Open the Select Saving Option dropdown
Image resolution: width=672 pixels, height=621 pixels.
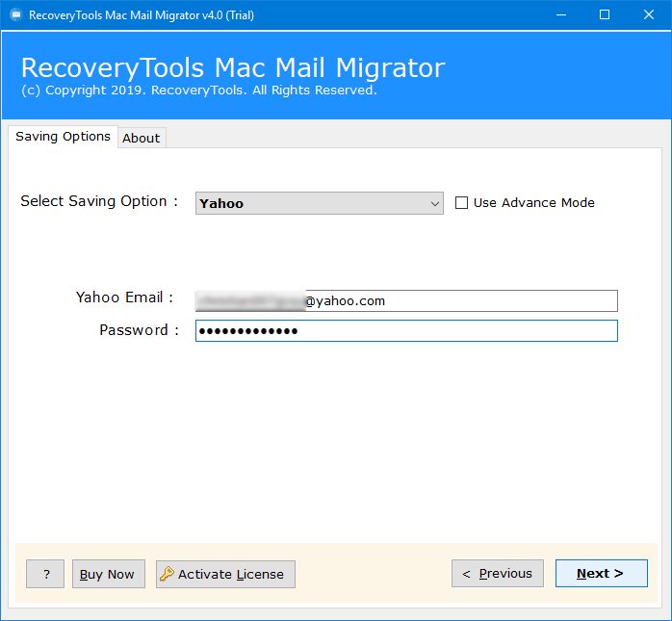pos(320,203)
